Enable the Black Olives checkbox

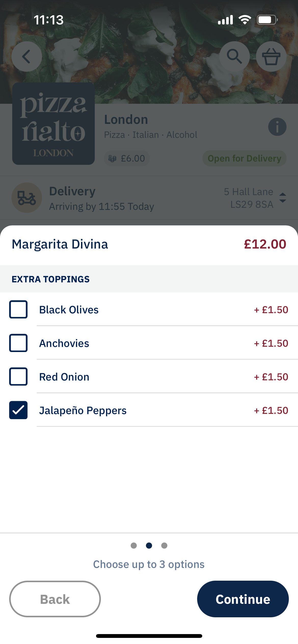tap(18, 310)
